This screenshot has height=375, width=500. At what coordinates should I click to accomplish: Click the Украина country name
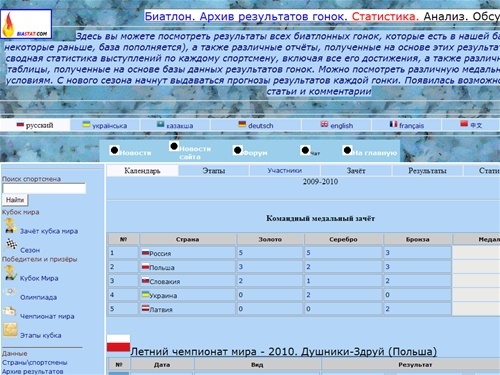(x=163, y=296)
